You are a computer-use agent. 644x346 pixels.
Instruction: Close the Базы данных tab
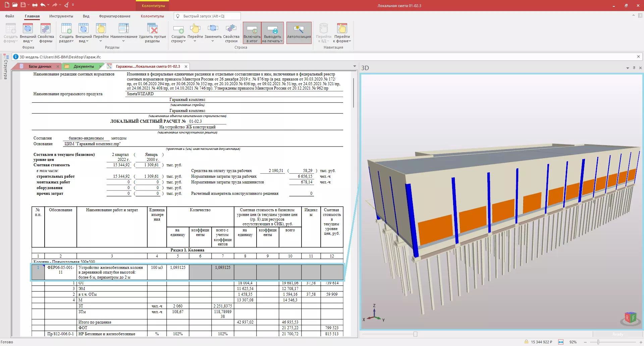[x=58, y=66]
